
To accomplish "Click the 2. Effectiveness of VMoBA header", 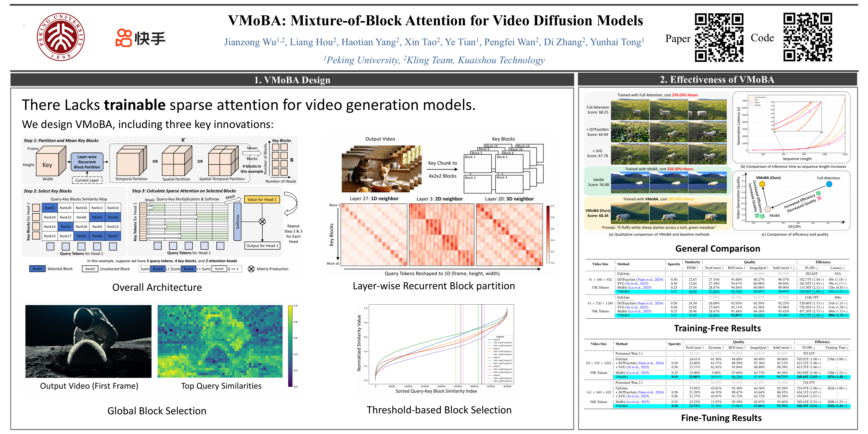I will (x=717, y=79).
